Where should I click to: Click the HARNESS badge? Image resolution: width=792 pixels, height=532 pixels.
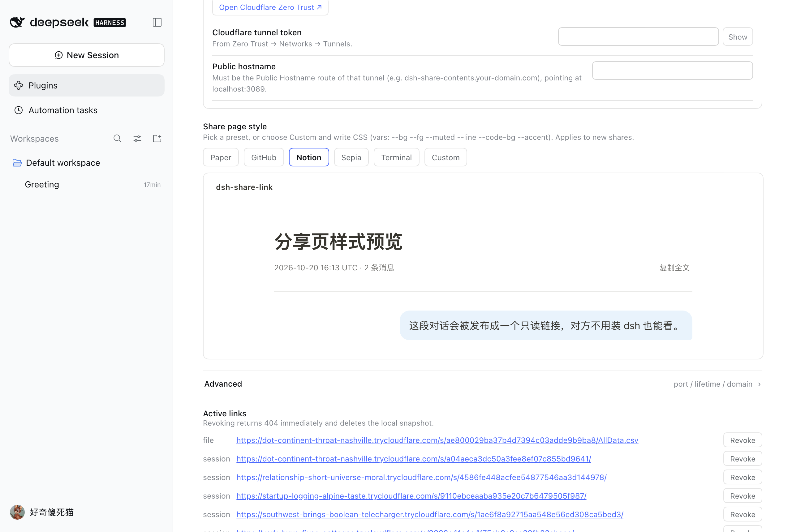tap(110, 23)
